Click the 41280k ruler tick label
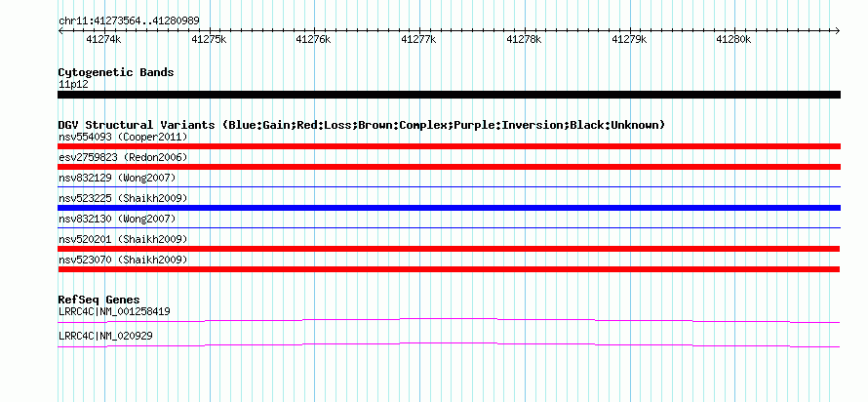This screenshot has height=402, width=868. click(733, 39)
